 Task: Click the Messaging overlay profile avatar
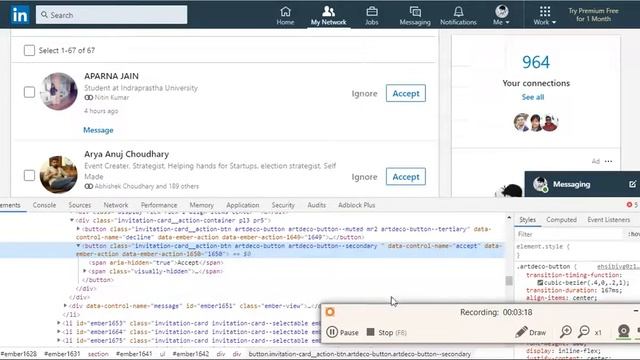(540, 184)
